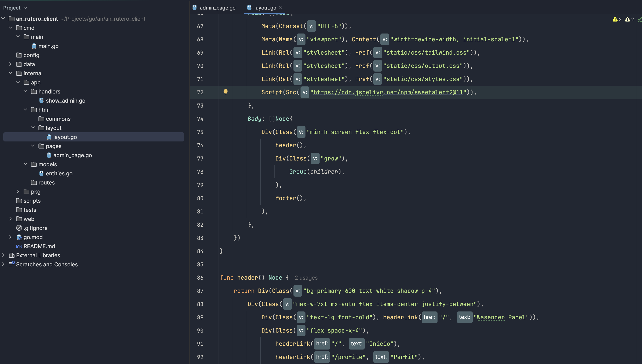Viewport: 642px width, 364px height.
Task: Open README.md markdown file icon
Action: [19, 246]
